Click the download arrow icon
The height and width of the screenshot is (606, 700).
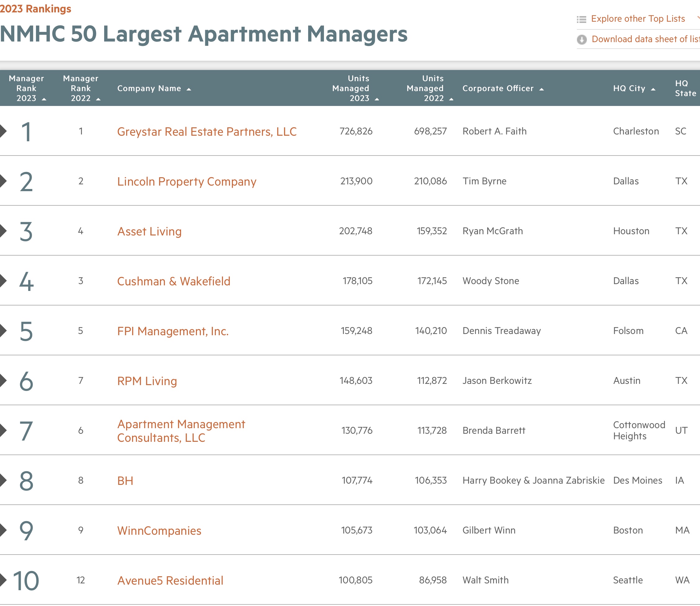click(x=582, y=40)
